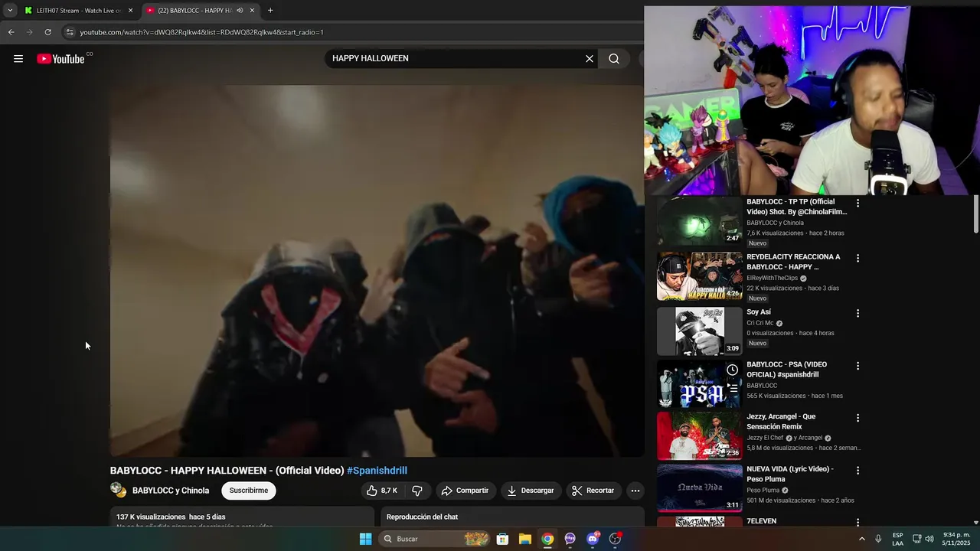This screenshot has height=551, width=980.
Task: Close the LEITH07 Stream tab
Action: click(x=130, y=11)
